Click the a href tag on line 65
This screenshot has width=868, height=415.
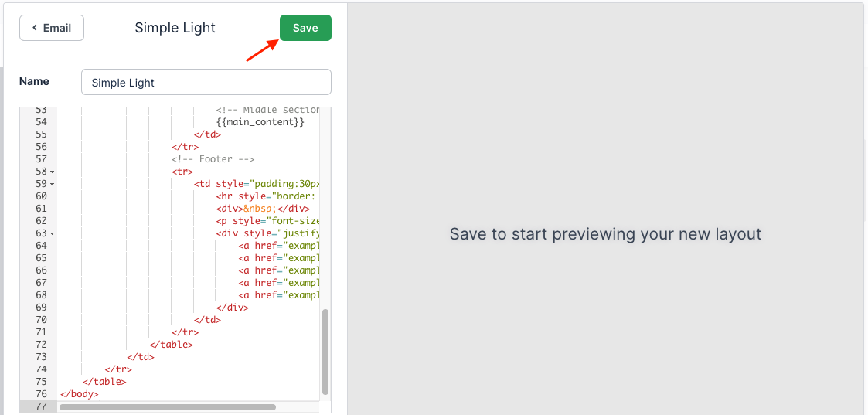[280, 258]
